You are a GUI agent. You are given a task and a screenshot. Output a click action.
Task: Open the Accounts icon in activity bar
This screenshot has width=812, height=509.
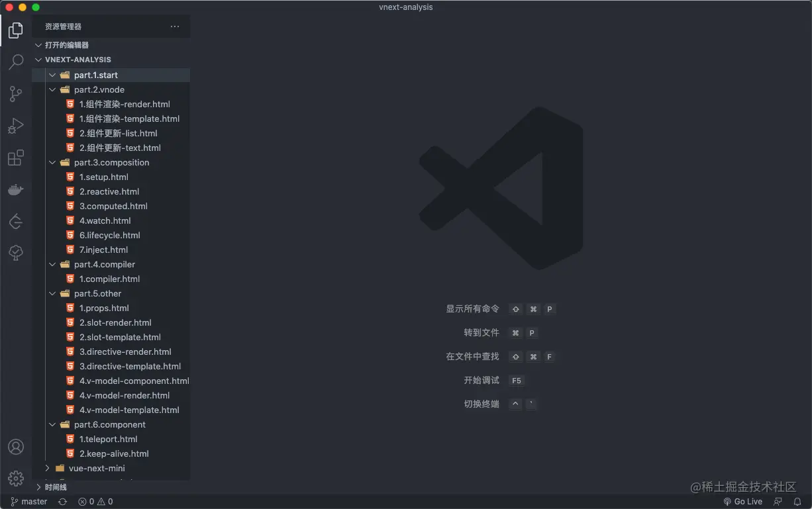click(16, 447)
